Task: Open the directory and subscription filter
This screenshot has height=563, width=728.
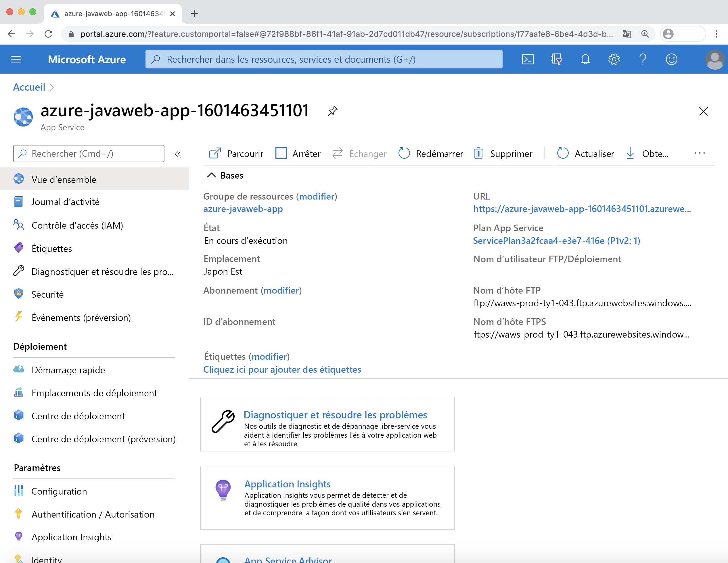Action: [556, 59]
